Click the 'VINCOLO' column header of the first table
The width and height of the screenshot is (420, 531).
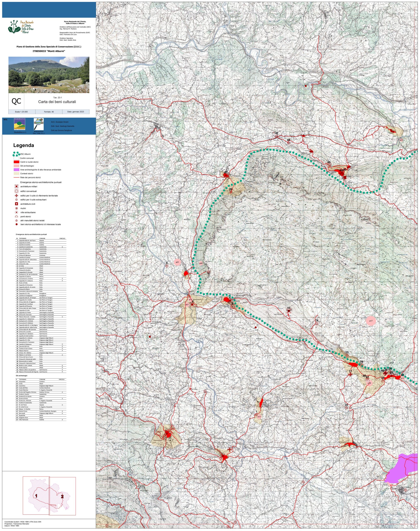(x=62, y=238)
